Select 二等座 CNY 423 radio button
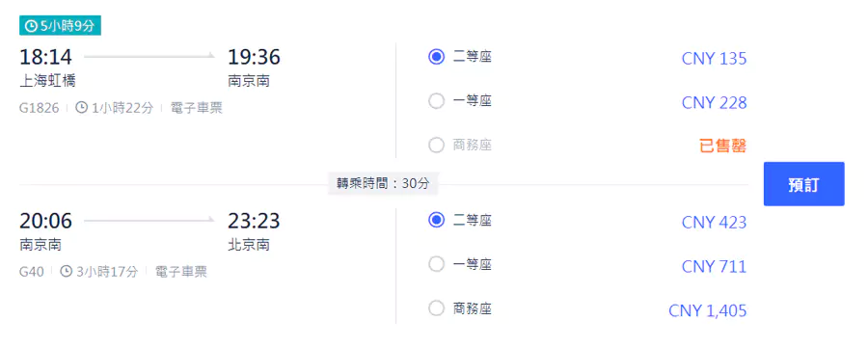The image size is (868, 347). pos(436,221)
